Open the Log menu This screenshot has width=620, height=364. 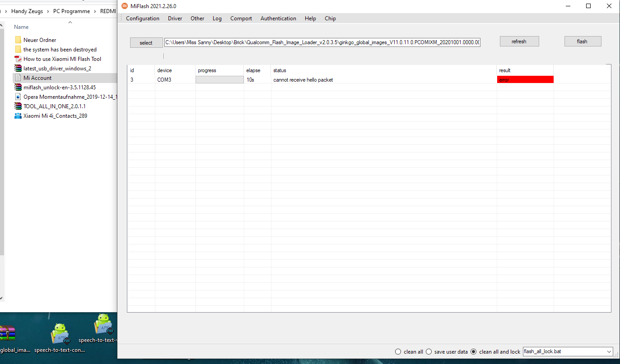point(217,18)
